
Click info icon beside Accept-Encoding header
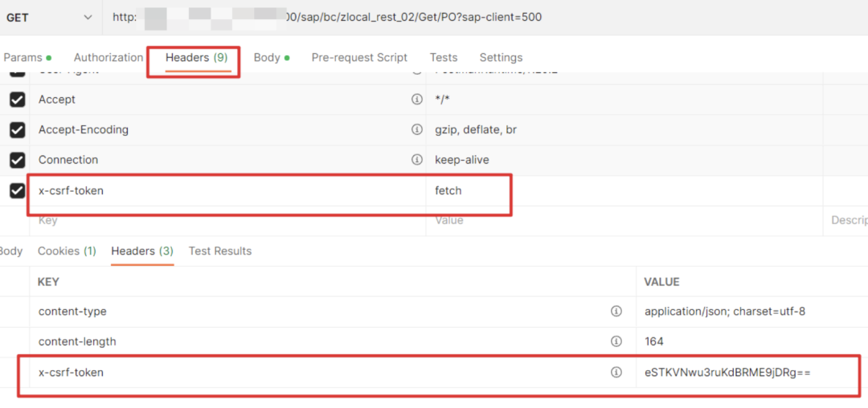[x=416, y=129]
